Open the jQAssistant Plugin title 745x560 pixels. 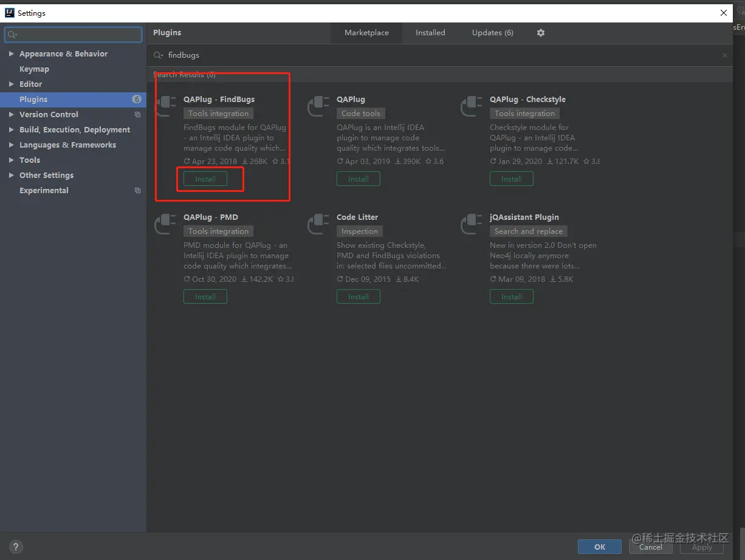click(524, 217)
